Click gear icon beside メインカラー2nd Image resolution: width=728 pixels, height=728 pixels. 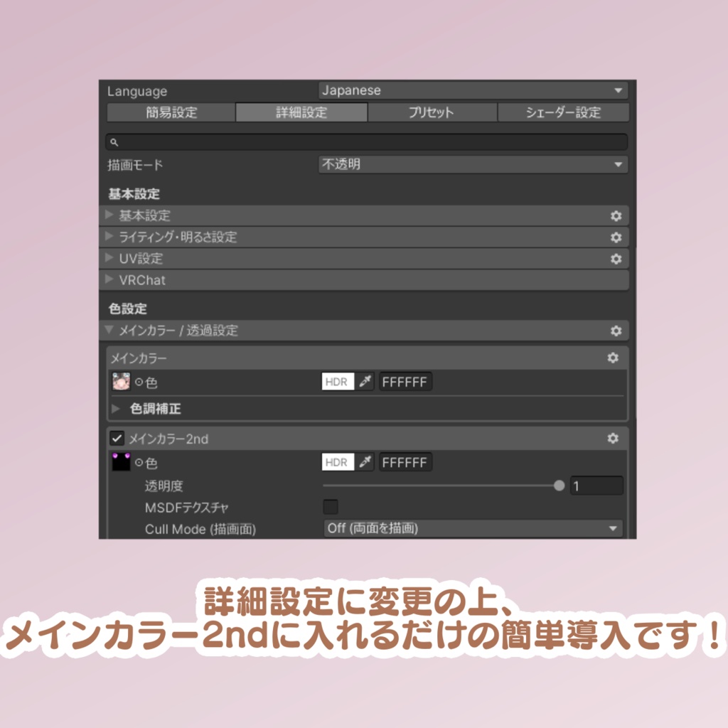click(x=613, y=439)
